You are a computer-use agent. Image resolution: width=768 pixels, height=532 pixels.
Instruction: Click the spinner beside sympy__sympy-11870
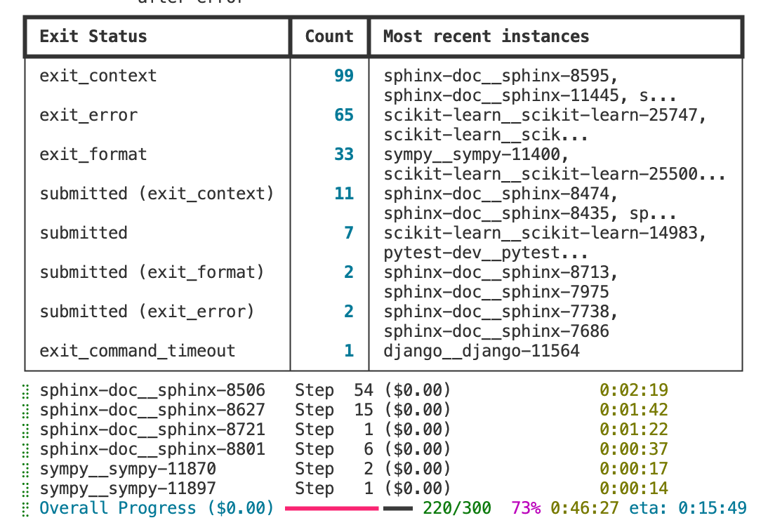[26, 469]
